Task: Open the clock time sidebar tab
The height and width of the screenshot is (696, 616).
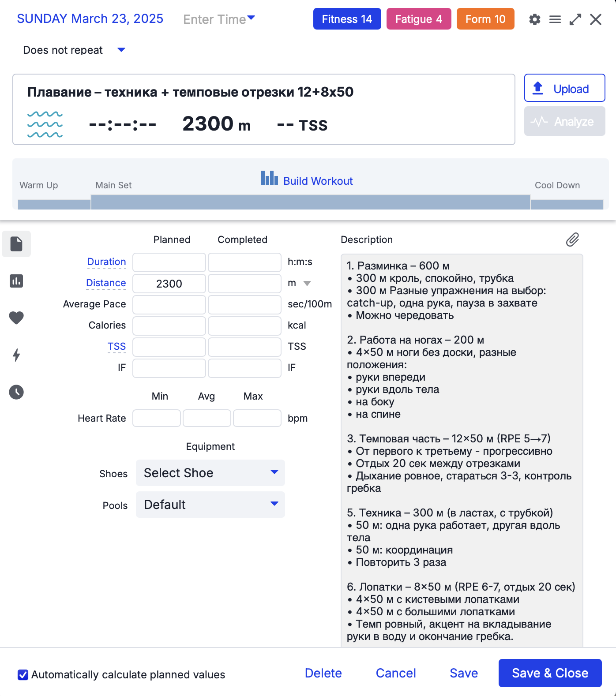Action: 16,392
